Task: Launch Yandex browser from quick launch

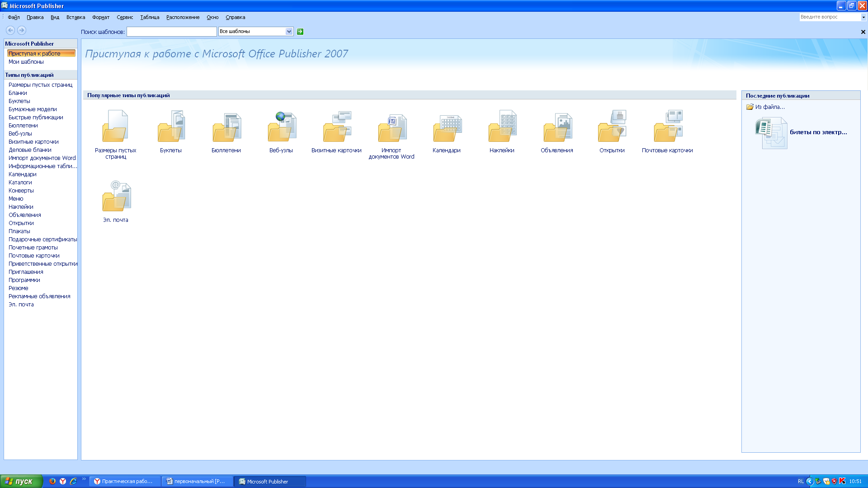Action: 63,481
